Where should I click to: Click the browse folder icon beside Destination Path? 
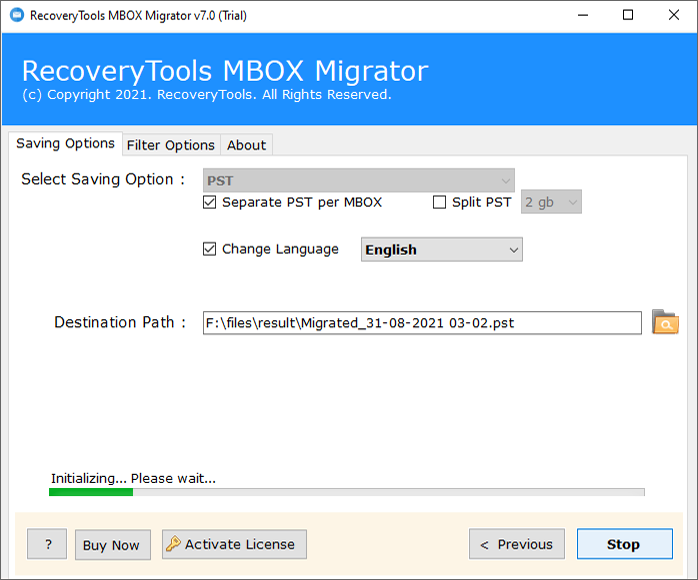(x=665, y=322)
